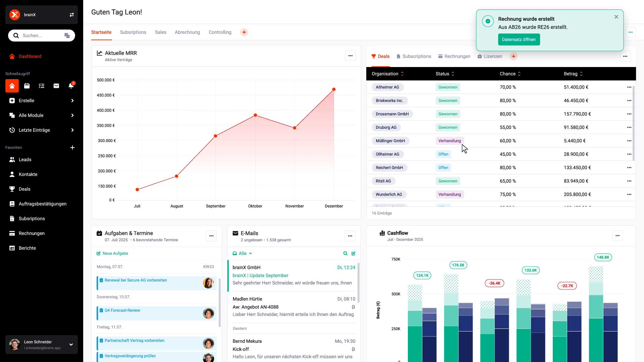Switch to the Controlling tab

[x=220, y=32]
